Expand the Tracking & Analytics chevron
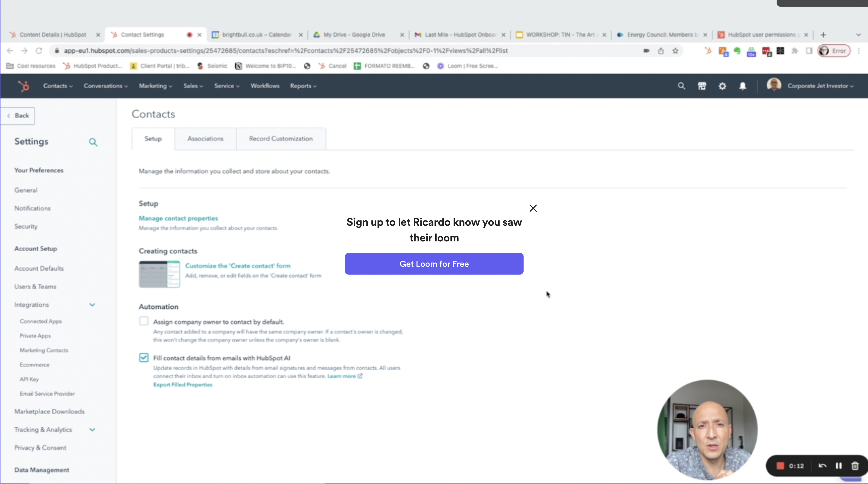The image size is (868, 484). (92, 429)
